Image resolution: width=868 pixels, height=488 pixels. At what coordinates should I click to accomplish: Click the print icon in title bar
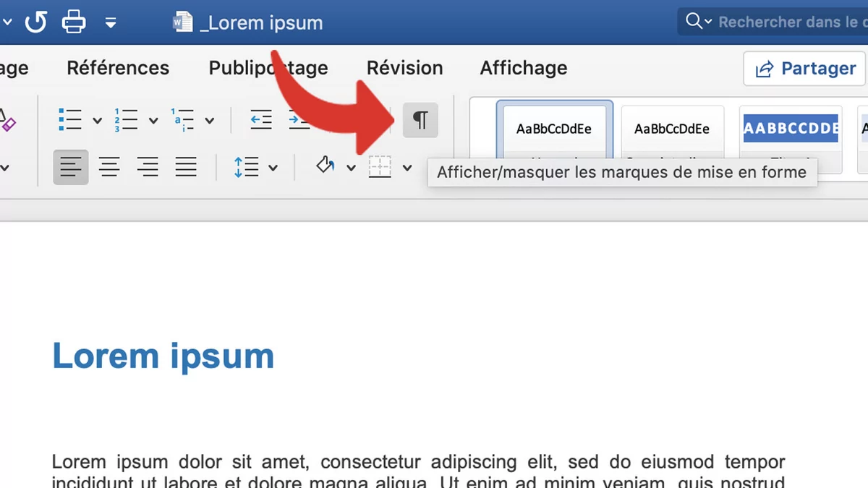click(x=74, y=22)
